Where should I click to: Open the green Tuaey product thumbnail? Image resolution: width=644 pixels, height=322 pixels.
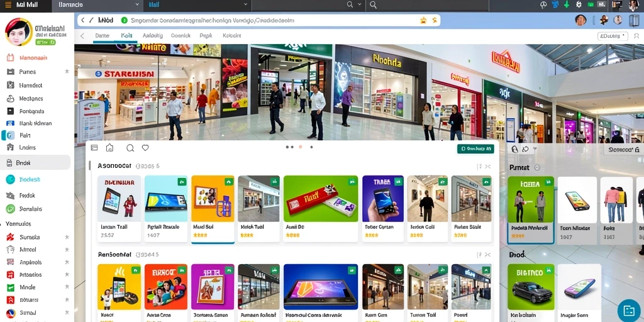tap(320, 199)
